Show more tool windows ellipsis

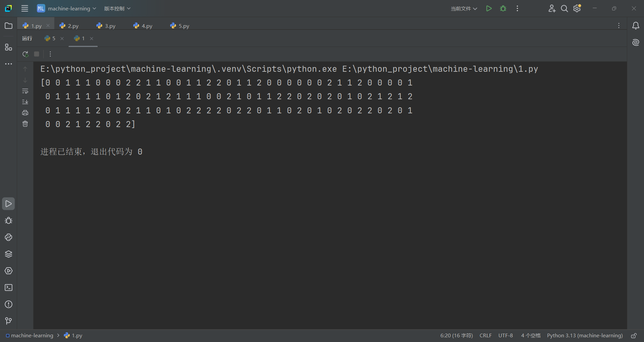[9, 64]
